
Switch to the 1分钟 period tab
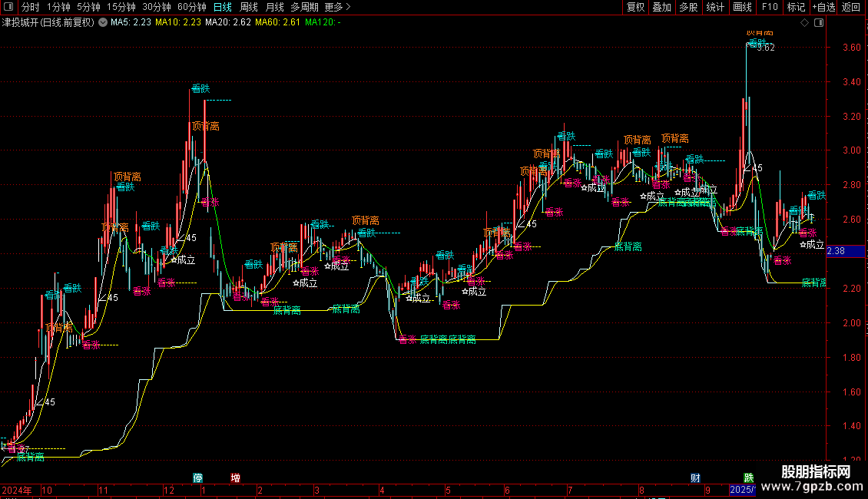click(x=58, y=7)
